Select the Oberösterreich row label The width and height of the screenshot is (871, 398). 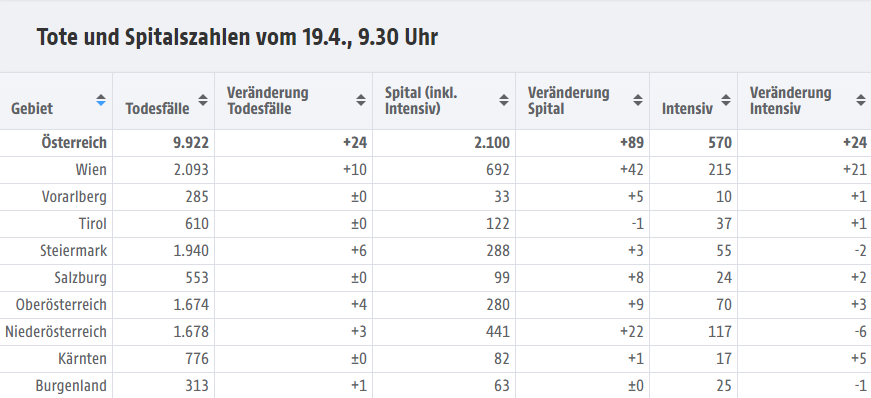61,305
